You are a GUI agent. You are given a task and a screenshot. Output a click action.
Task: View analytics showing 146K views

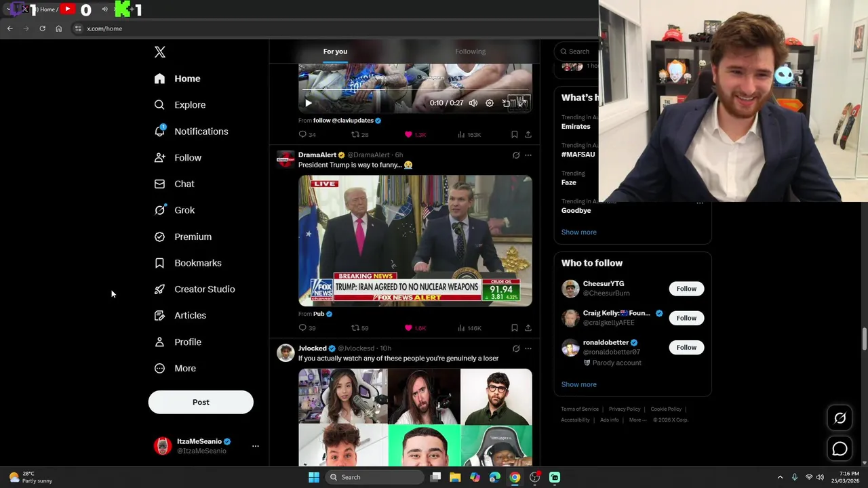[x=469, y=328]
